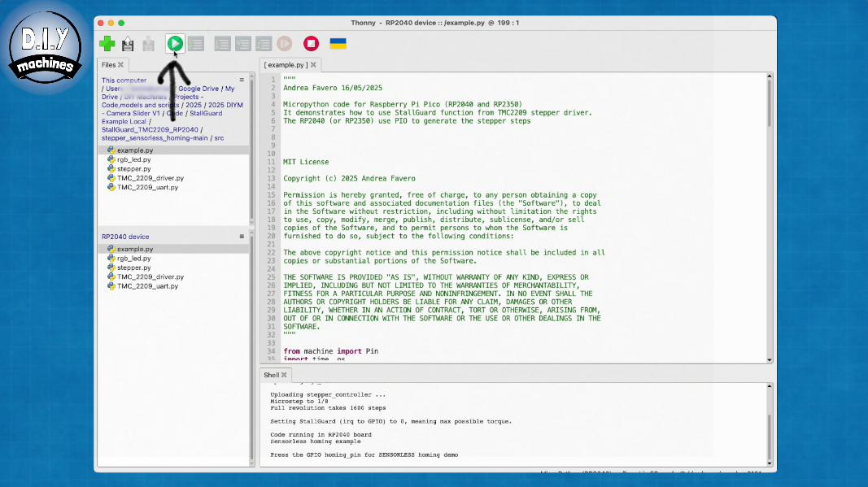Switch to the Shell tab
Screen dimensions: 868x487
point(271,375)
